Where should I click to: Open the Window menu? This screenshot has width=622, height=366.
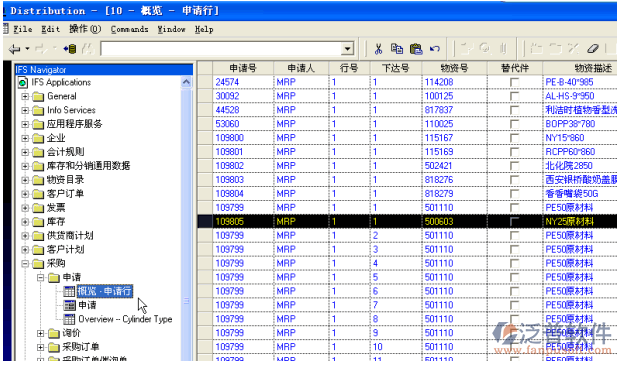pyautogui.click(x=171, y=29)
